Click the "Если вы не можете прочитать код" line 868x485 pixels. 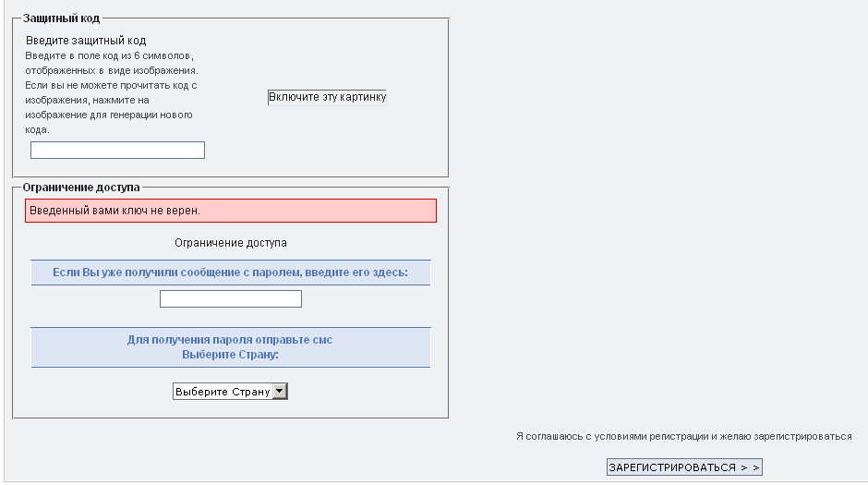tap(111, 85)
